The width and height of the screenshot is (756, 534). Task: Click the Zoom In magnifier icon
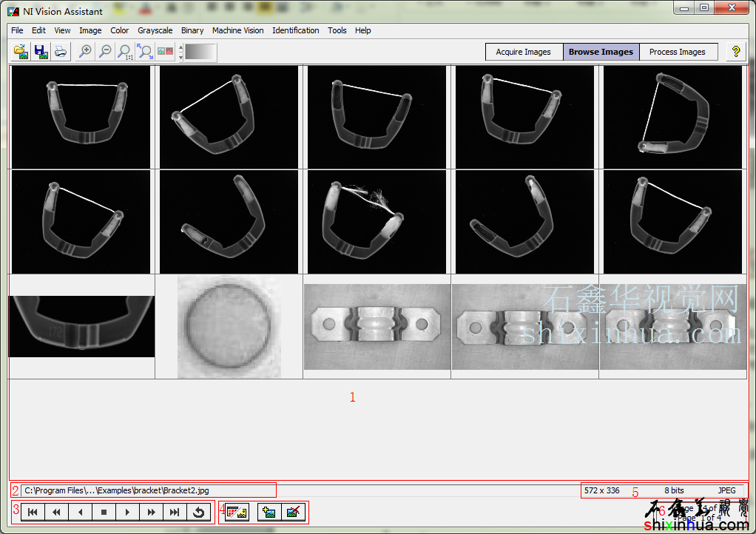coord(86,52)
